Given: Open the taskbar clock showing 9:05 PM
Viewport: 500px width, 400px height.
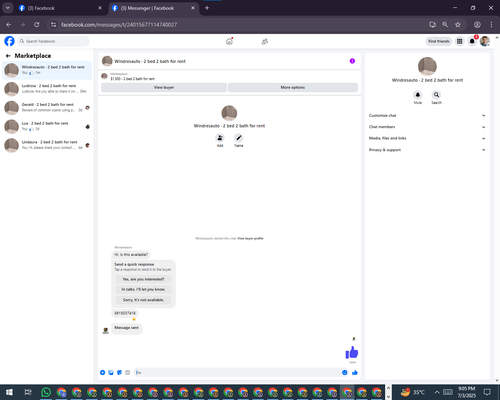Looking at the screenshot, I should point(467,392).
